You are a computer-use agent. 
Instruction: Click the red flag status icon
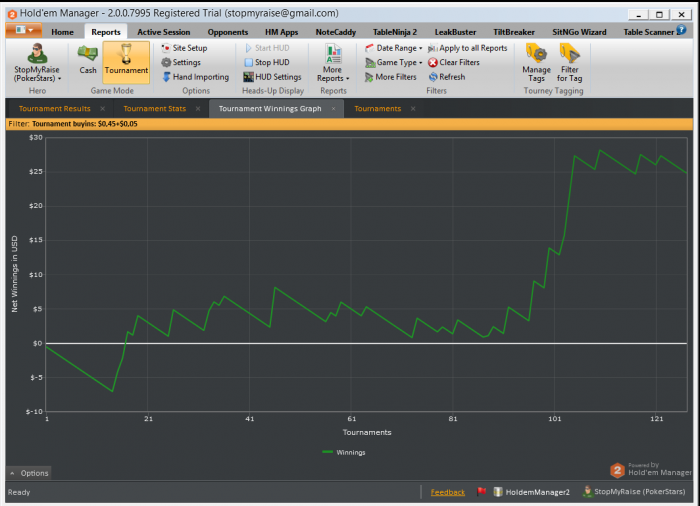tap(481, 491)
